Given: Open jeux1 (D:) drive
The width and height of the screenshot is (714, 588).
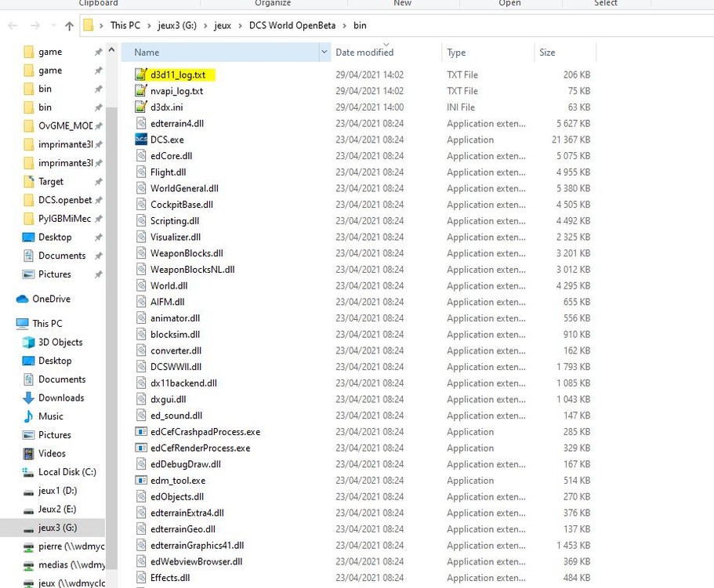Looking at the screenshot, I should click(57, 491).
